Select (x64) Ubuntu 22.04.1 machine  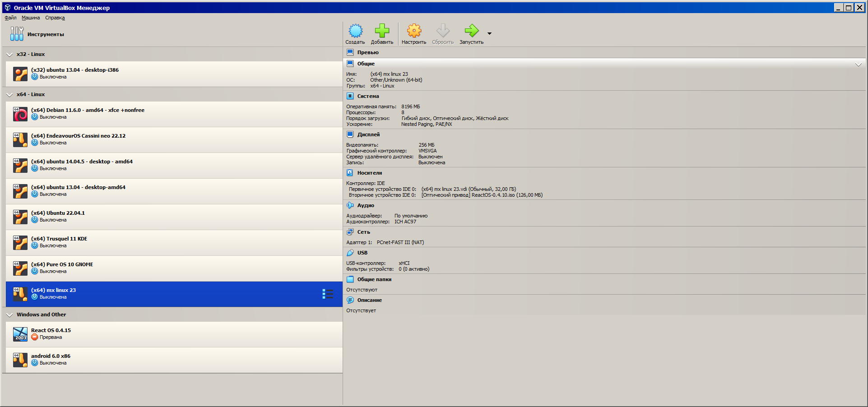174,217
